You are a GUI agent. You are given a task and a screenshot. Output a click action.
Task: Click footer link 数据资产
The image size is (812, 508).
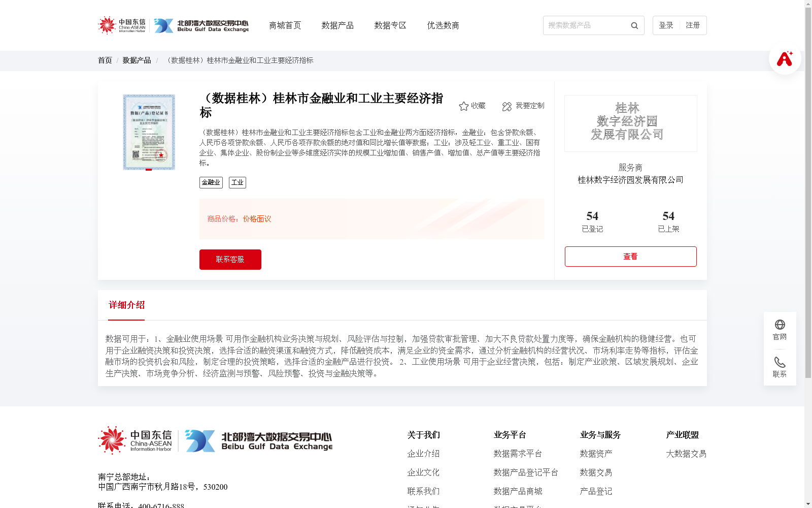click(x=596, y=454)
